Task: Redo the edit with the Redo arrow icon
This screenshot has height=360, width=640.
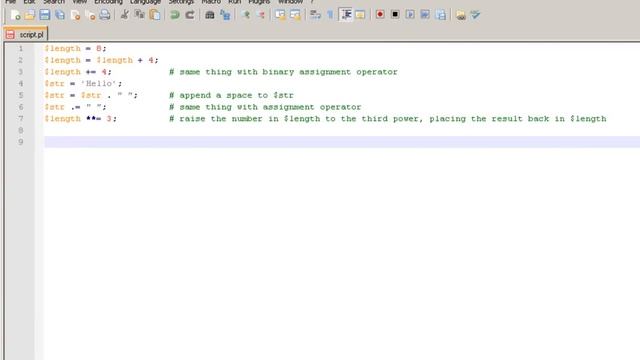Action: click(190, 15)
